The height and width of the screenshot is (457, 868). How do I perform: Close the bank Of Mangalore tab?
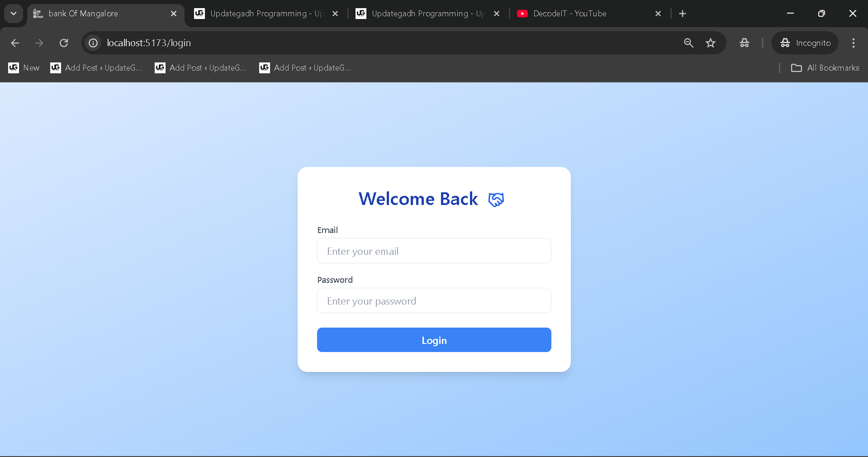pyautogui.click(x=174, y=14)
